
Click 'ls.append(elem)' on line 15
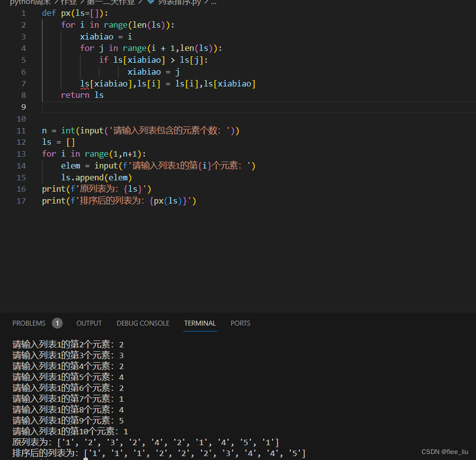pyautogui.click(x=97, y=177)
